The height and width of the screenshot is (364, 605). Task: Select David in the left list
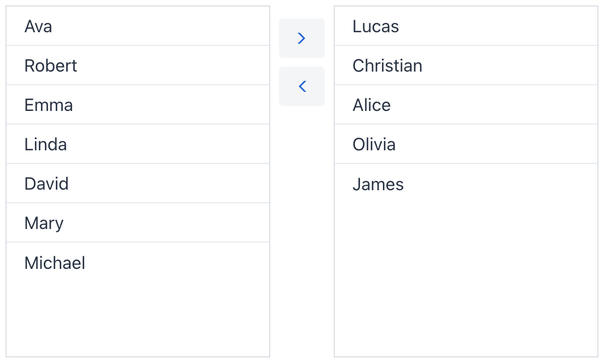[x=138, y=184]
